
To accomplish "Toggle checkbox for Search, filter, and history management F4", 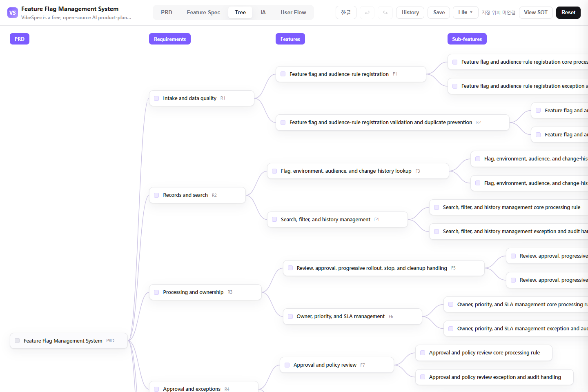I will [274, 219].
